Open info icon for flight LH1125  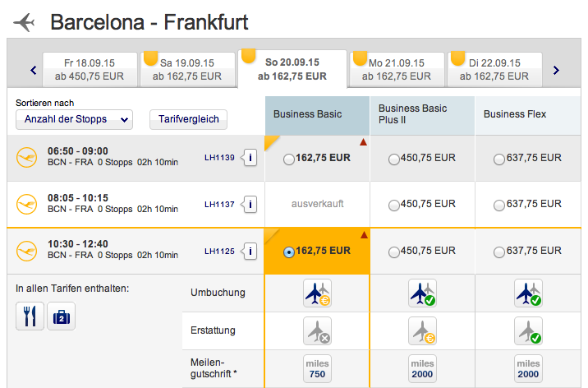coord(250,251)
